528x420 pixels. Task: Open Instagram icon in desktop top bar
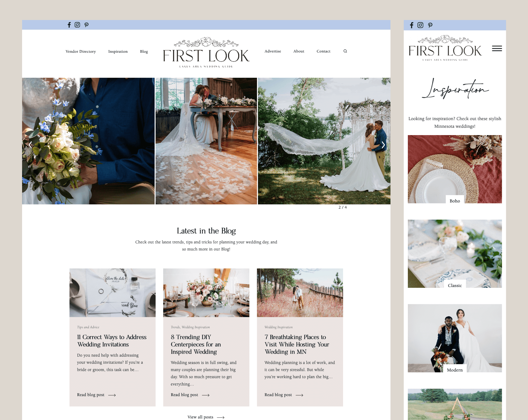(77, 25)
